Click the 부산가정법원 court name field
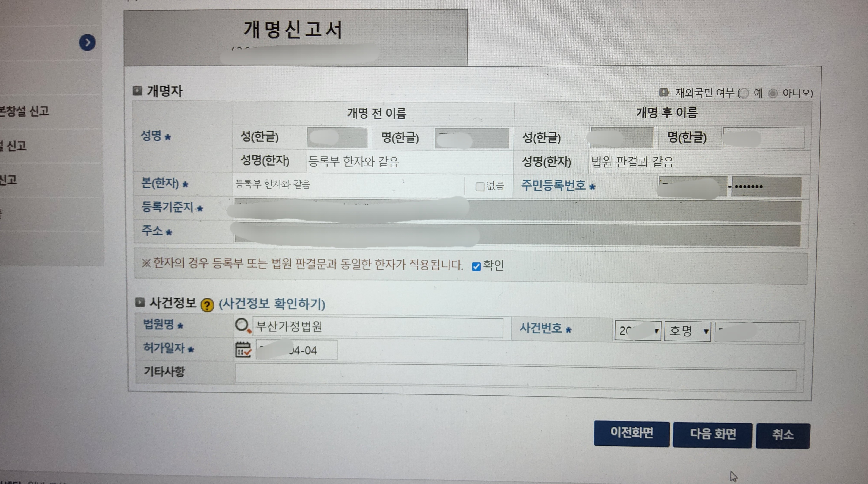 (x=378, y=327)
